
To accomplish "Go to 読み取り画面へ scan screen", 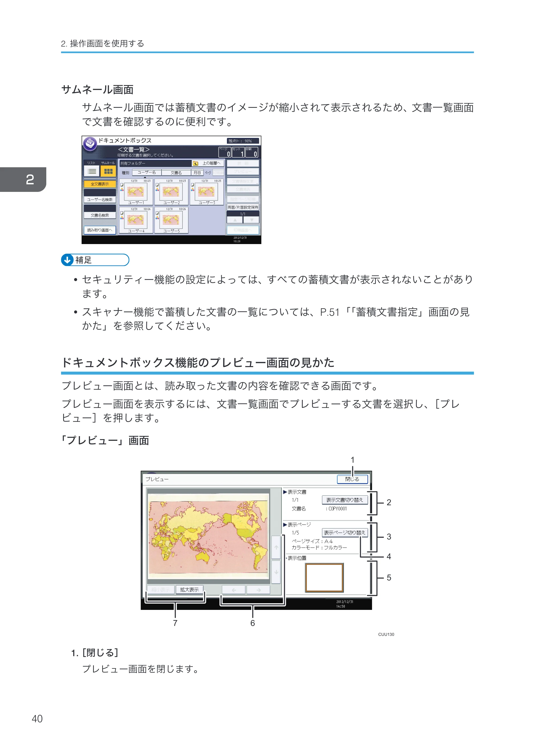I will [x=100, y=230].
